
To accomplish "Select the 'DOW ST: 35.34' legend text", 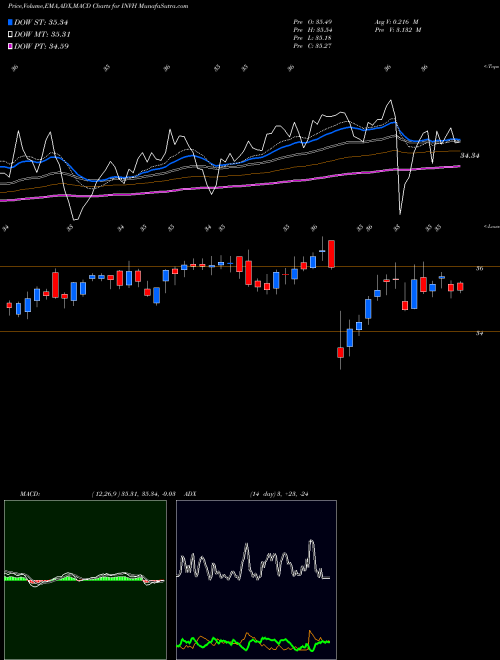I will point(41,22).
